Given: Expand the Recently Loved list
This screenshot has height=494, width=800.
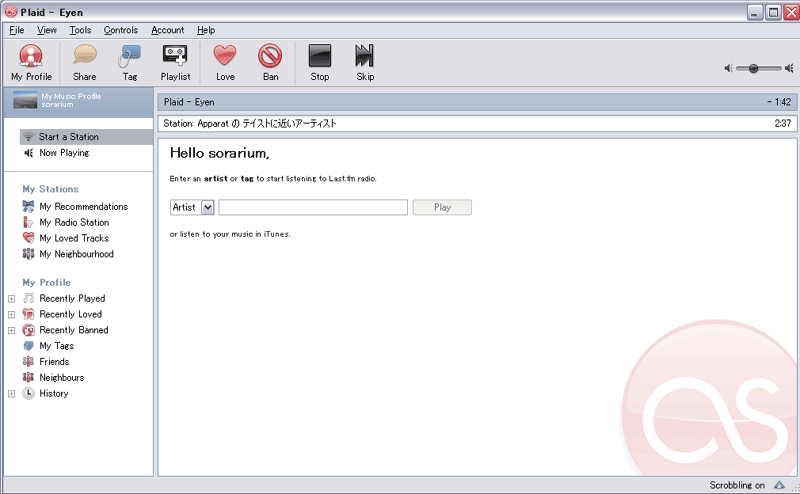Looking at the screenshot, I should 11,314.
